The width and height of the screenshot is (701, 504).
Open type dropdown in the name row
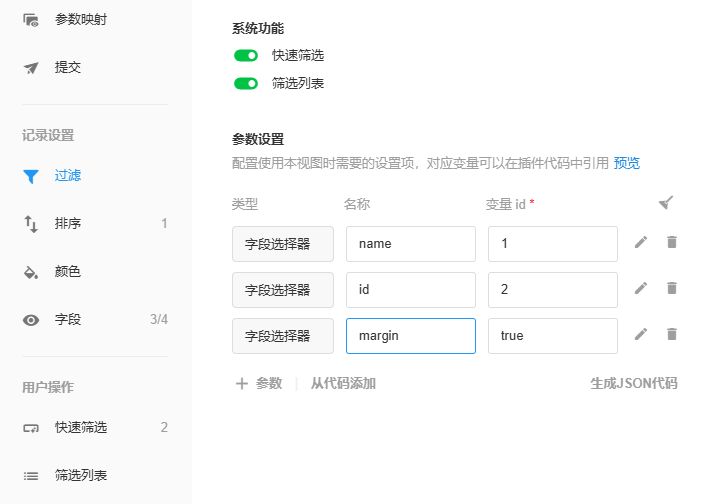283,244
